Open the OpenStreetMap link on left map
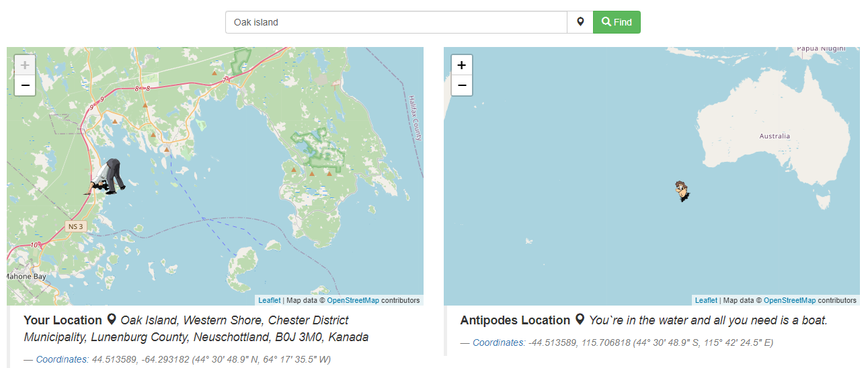The image size is (868, 368). coord(354,300)
